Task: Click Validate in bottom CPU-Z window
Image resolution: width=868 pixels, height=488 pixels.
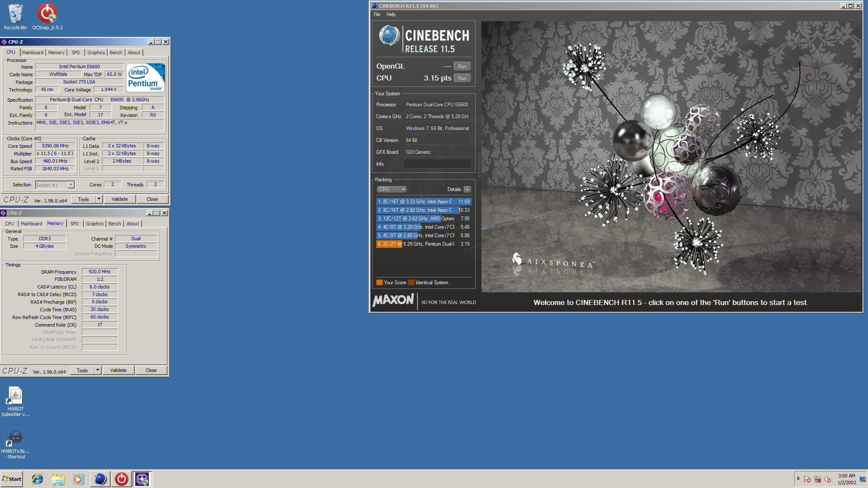Action: pyautogui.click(x=118, y=371)
